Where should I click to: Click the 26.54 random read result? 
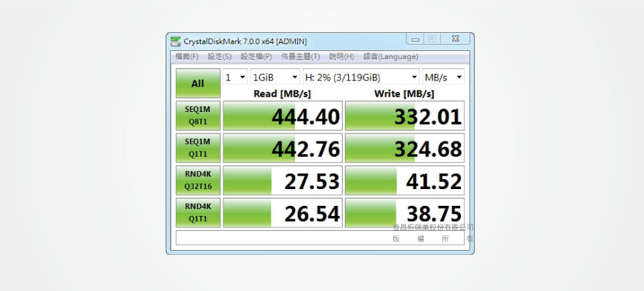click(x=282, y=213)
